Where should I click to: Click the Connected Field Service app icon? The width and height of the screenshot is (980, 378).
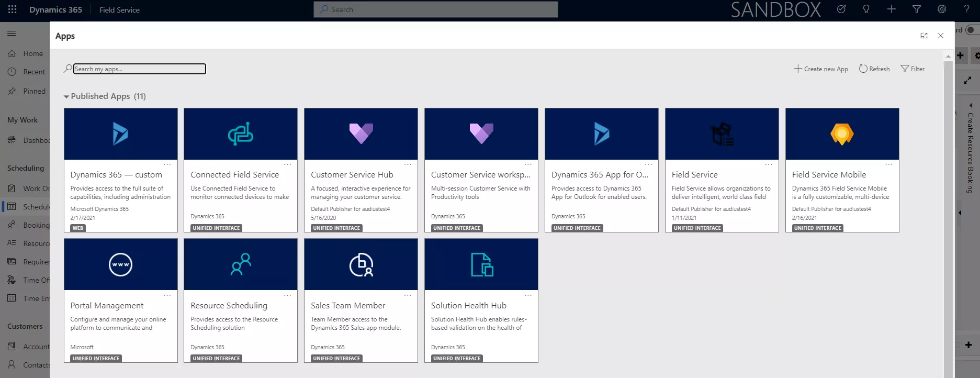[x=241, y=134]
